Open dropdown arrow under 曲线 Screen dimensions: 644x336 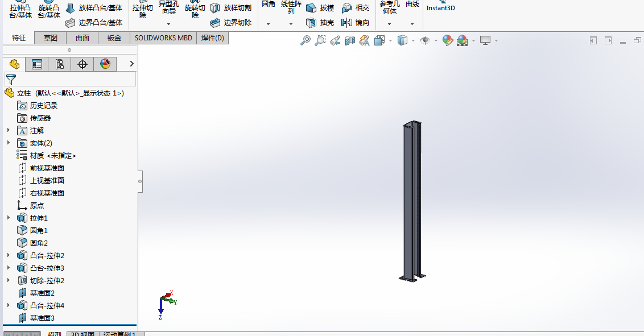coord(412,24)
